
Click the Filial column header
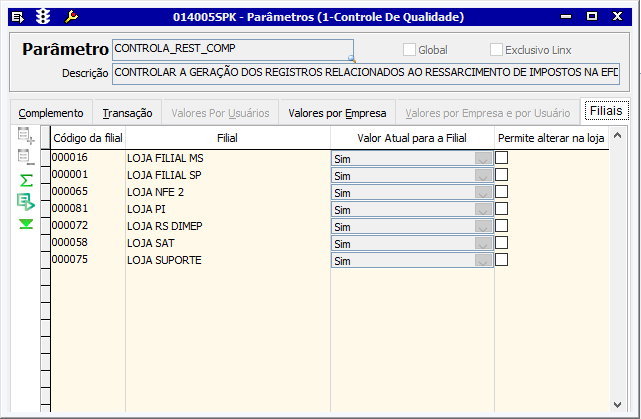coord(227,137)
